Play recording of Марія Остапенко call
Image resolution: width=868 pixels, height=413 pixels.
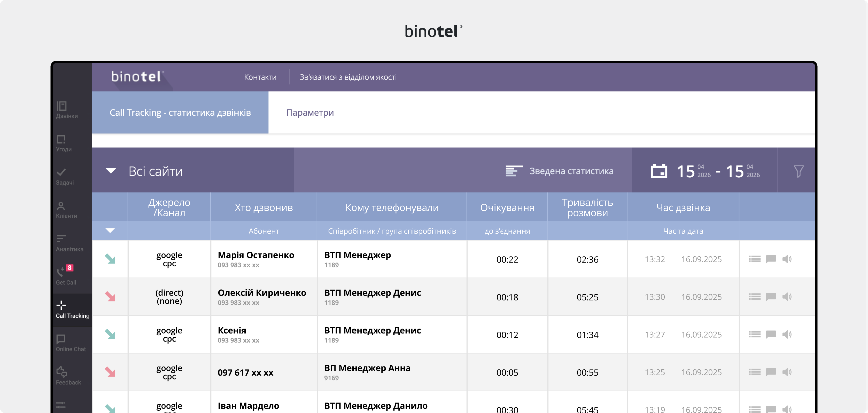pyautogui.click(x=787, y=259)
